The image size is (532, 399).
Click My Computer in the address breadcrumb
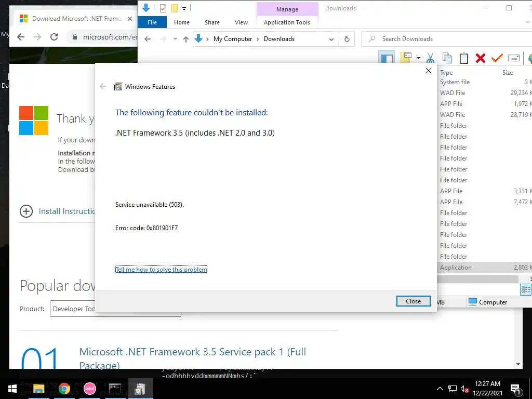click(233, 39)
